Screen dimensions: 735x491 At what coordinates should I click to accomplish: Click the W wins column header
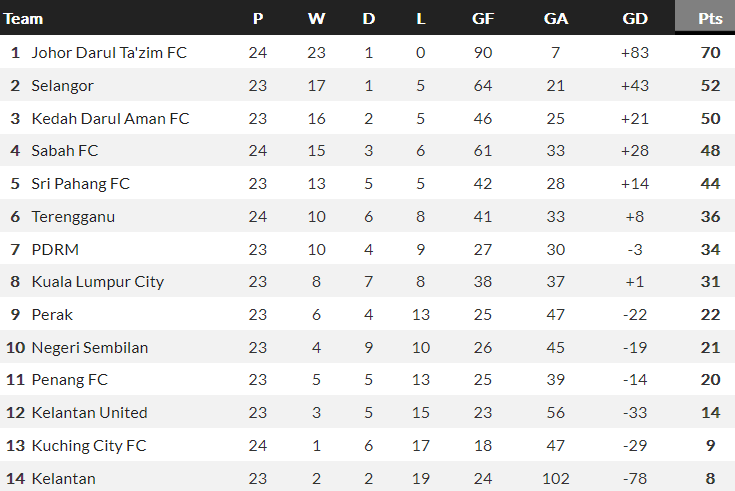317,18
